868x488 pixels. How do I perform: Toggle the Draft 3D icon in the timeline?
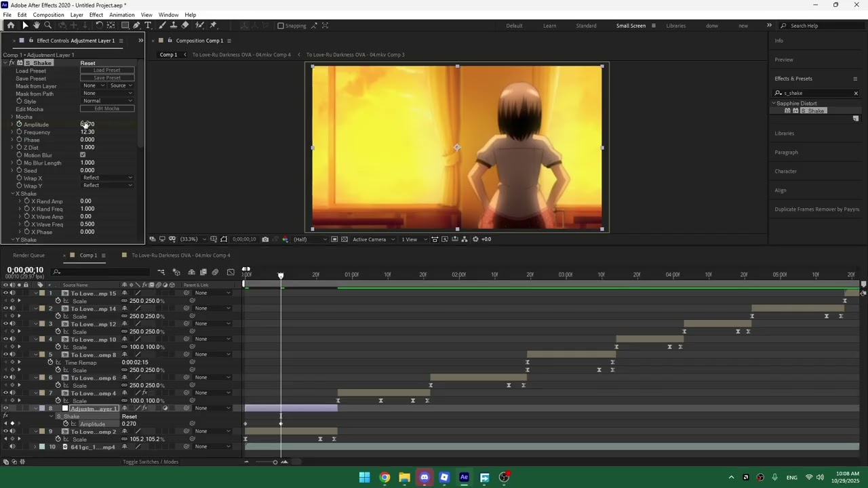[x=176, y=272]
